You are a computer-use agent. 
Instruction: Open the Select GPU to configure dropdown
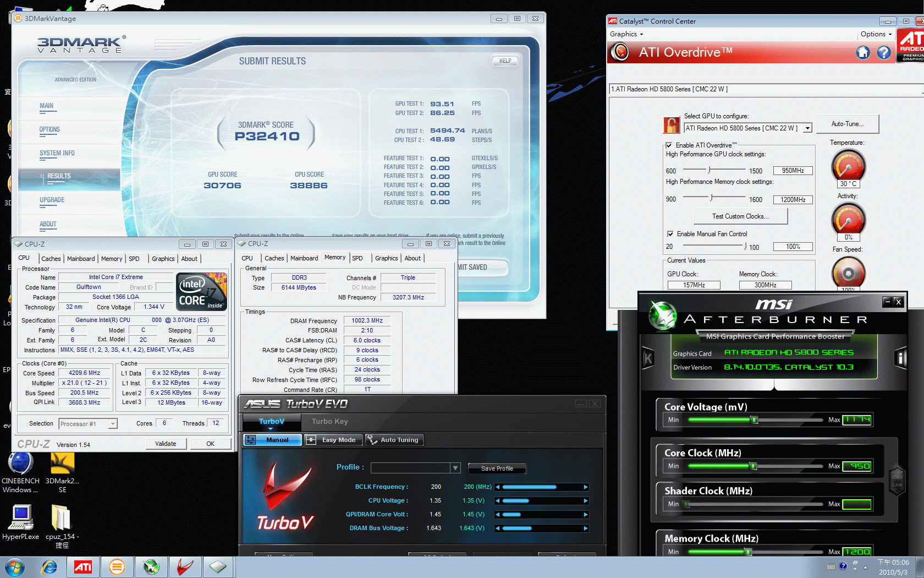[x=807, y=128]
